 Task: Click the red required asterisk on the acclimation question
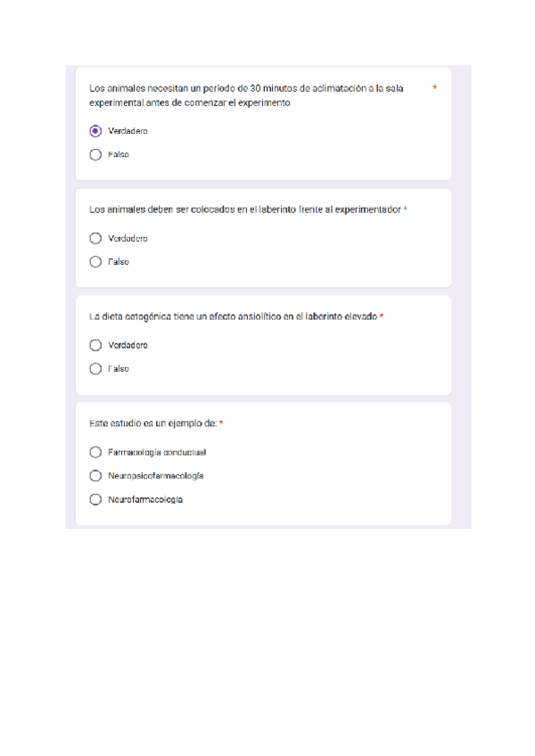[434, 88]
